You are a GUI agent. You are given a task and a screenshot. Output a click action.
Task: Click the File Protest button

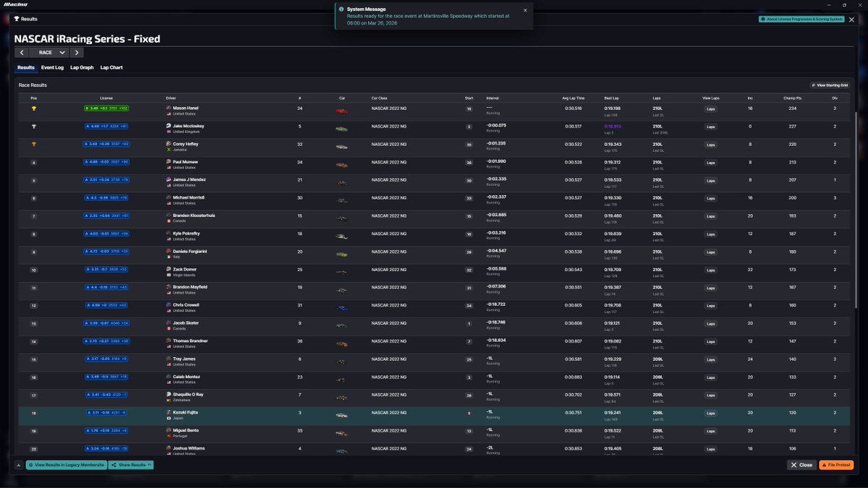point(836,465)
